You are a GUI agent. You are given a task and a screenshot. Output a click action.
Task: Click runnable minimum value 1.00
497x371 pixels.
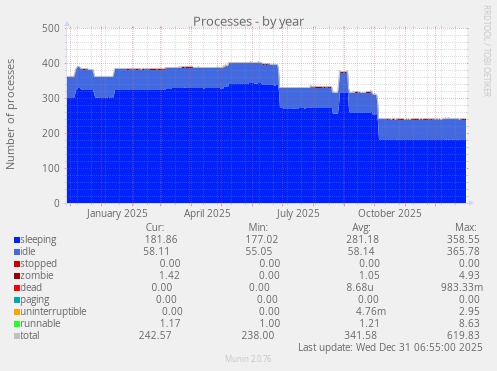(270, 323)
